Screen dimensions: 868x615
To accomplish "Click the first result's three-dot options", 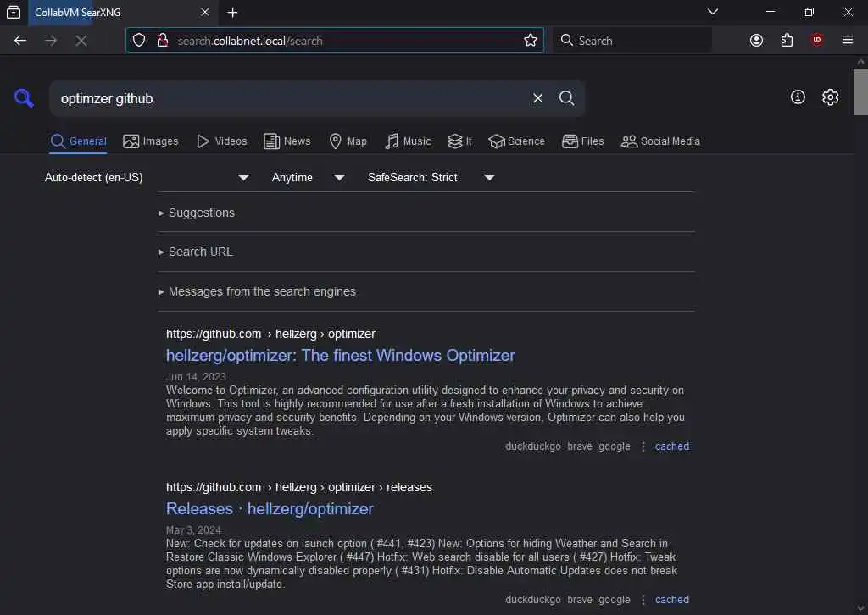I will [643, 446].
